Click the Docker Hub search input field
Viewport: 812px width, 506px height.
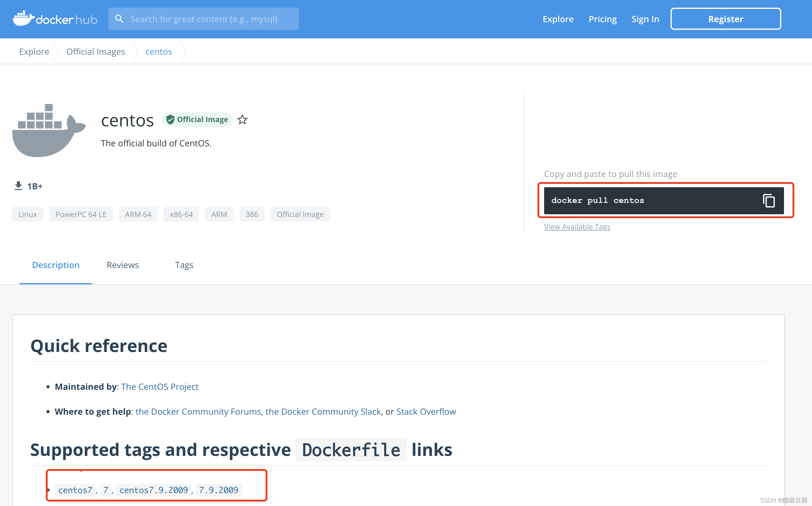[204, 19]
